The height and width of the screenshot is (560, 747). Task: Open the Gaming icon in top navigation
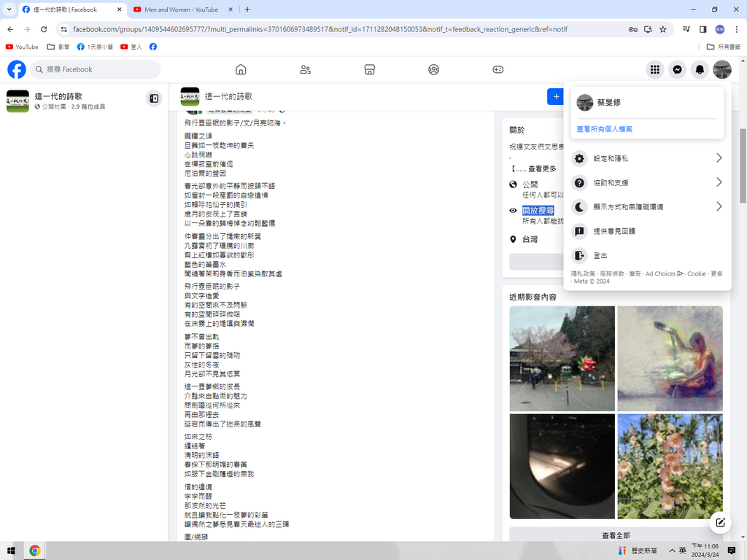click(x=498, y=69)
